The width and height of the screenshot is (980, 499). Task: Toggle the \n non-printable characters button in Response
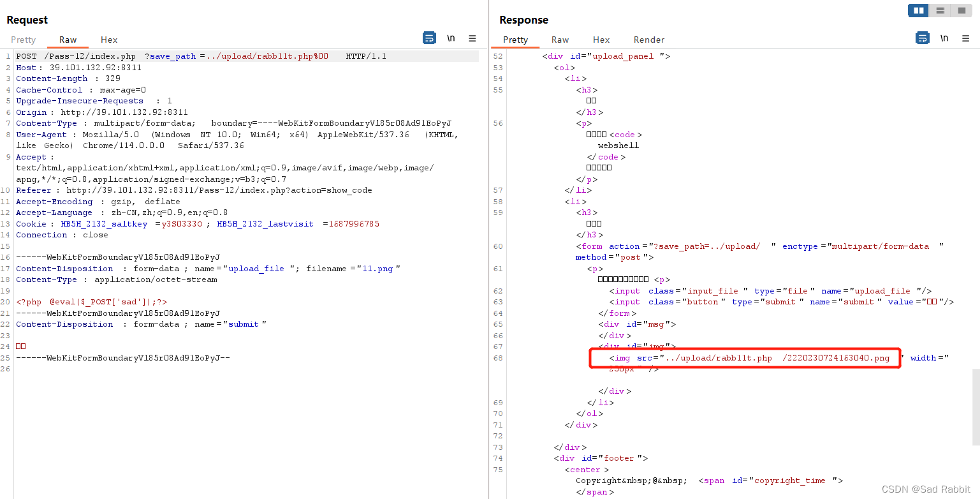944,38
